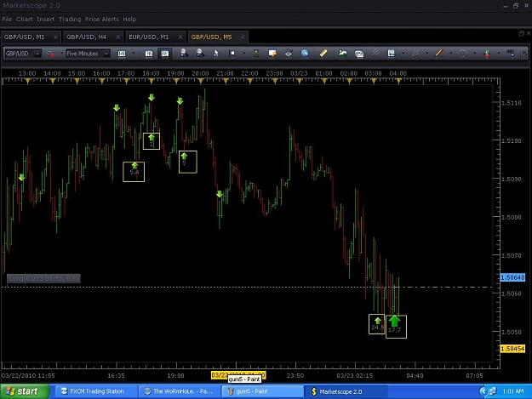
Task: Expand the arrow marker dropdown arrow
Action: pos(499,54)
